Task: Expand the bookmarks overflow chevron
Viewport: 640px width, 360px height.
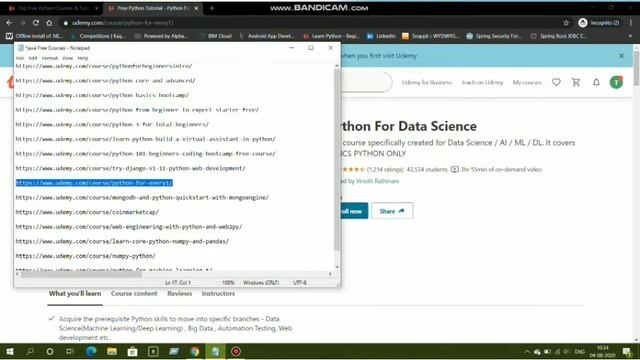Action: pyautogui.click(x=630, y=36)
